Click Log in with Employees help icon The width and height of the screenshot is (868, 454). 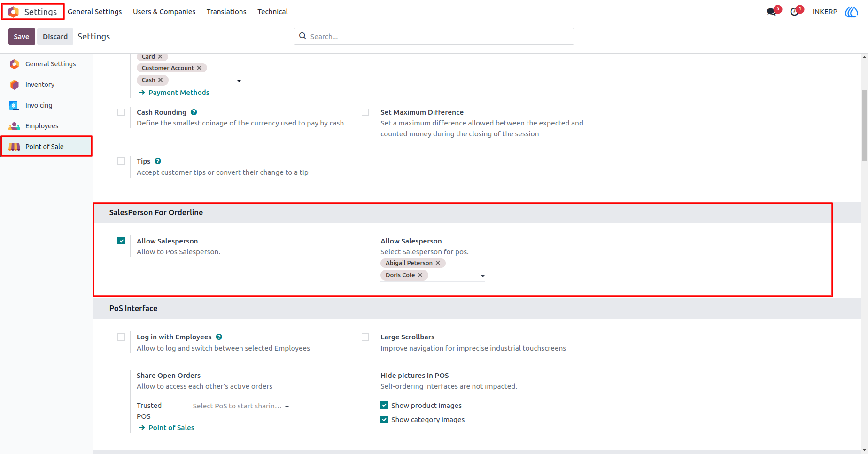click(x=219, y=337)
